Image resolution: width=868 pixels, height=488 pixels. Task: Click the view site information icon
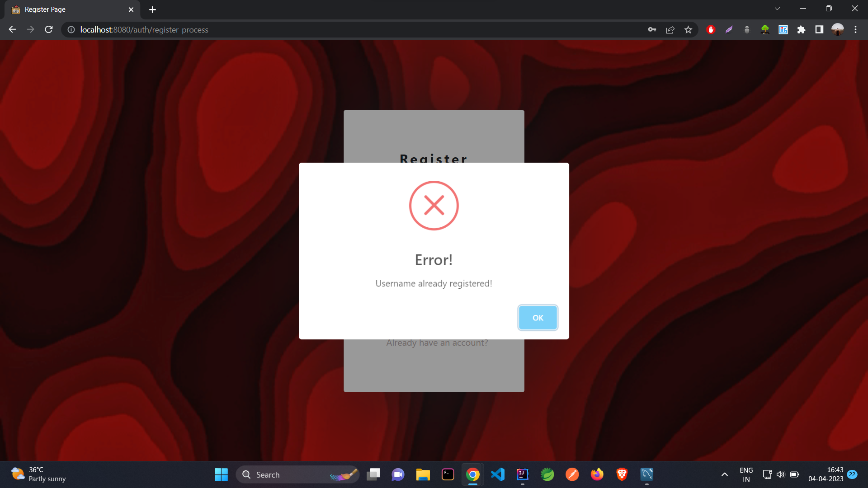[71, 29]
